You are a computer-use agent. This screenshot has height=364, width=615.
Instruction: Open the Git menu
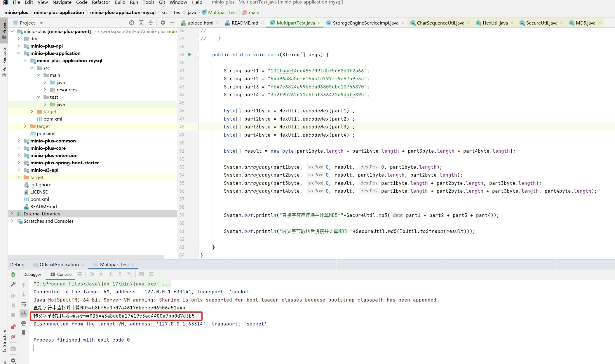(x=162, y=2)
